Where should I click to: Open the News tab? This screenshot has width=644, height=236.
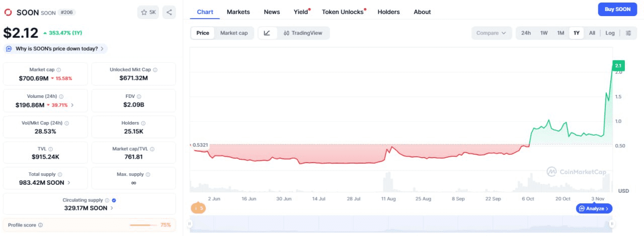[x=272, y=12]
